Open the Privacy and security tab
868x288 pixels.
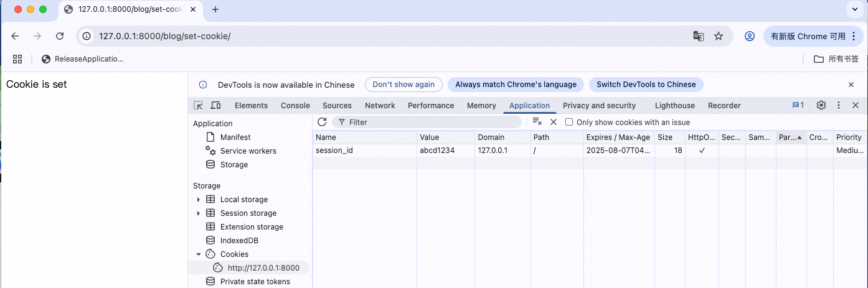[599, 106]
